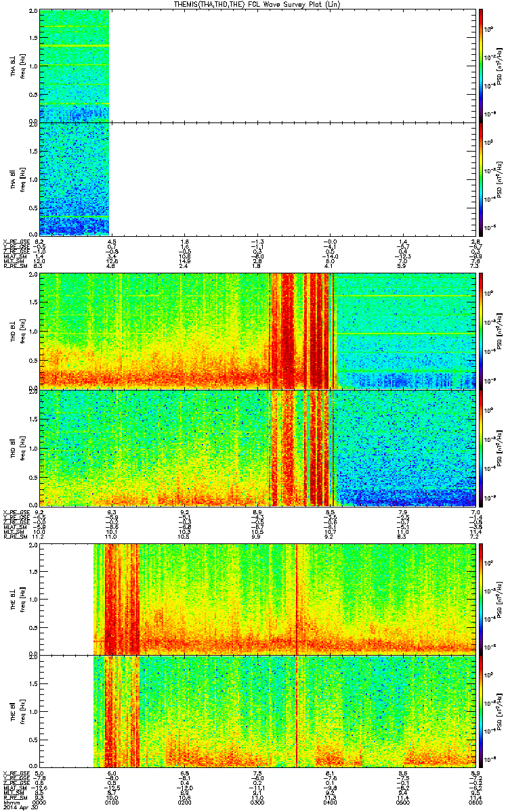Click the 0500 time tick label
The image size is (508, 812).
402,803
